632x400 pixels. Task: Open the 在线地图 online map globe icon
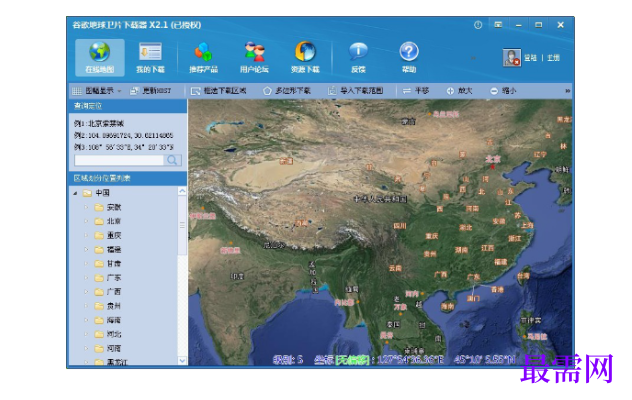(100, 57)
